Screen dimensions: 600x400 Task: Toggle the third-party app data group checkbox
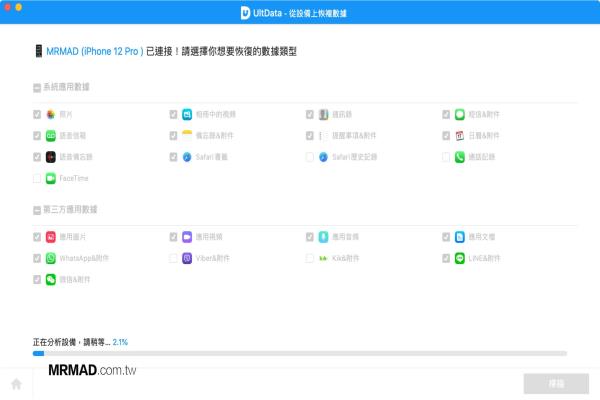37,210
